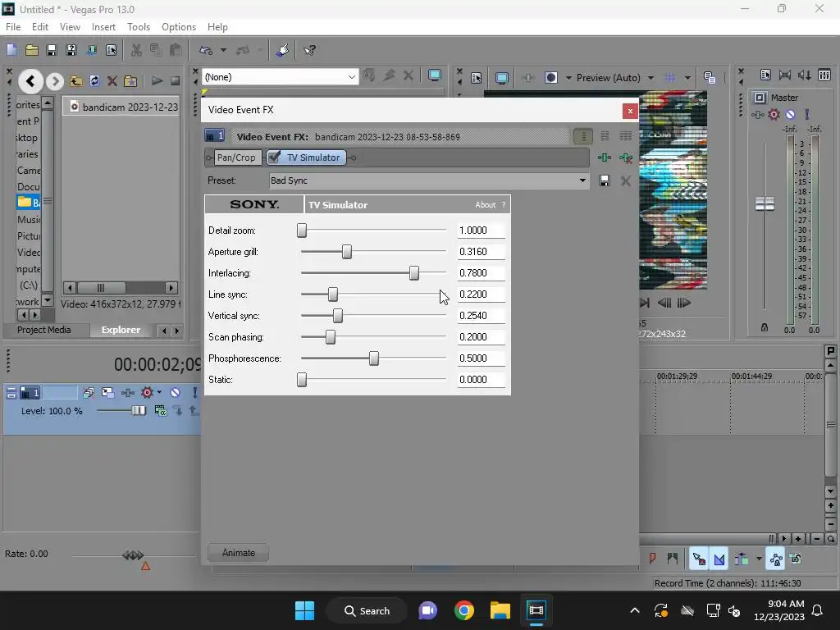Click the track motion icon on track 1

(x=107, y=393)
